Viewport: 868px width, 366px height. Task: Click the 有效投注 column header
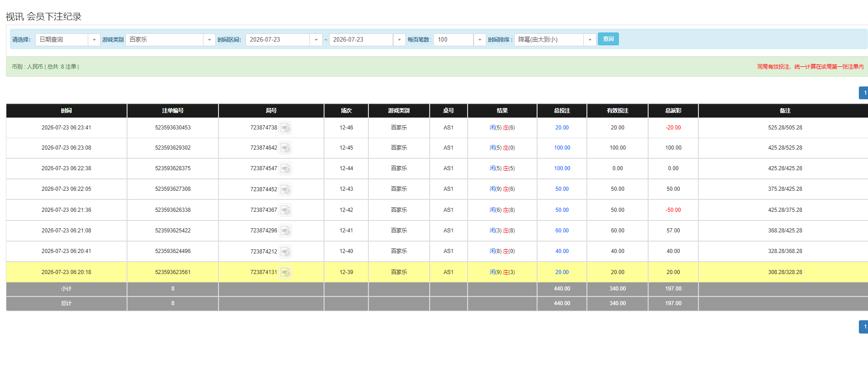(x=618, y=111)
